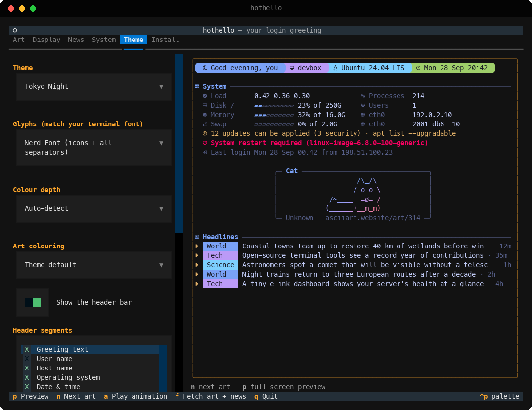
Task: Select the Theme tab
Action: click(x=133, y=40)
